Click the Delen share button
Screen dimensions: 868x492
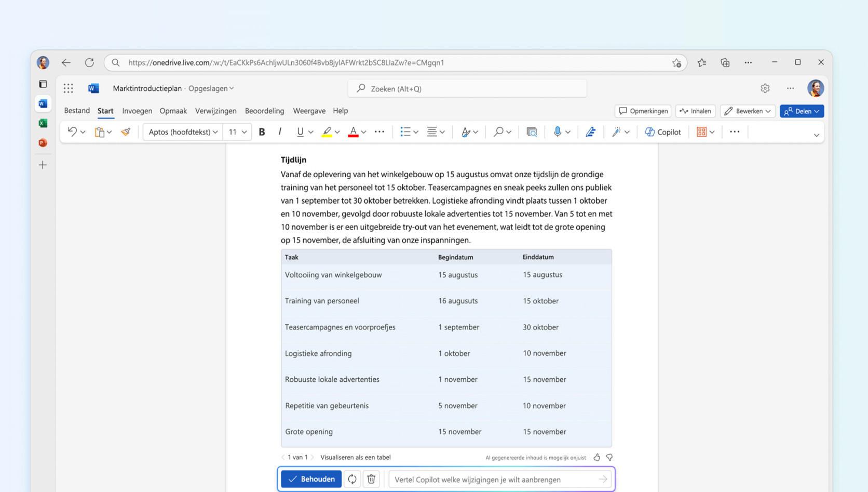click(x=802, y=111)
